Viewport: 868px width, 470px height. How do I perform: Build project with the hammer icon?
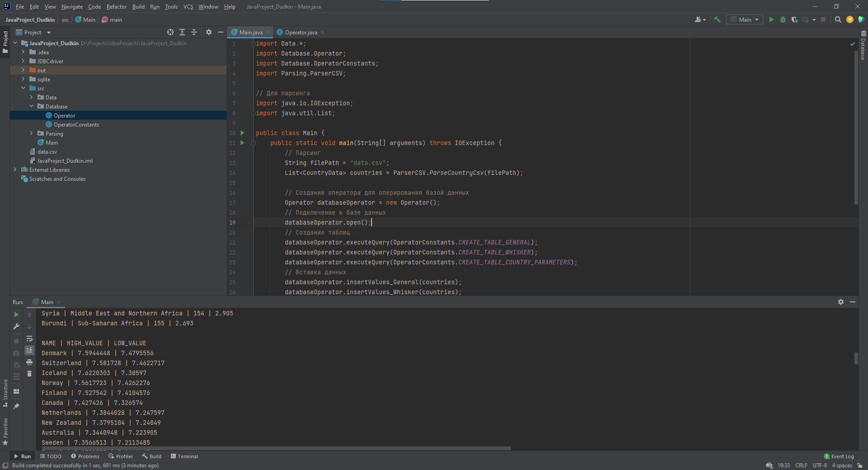coord(717,19)
